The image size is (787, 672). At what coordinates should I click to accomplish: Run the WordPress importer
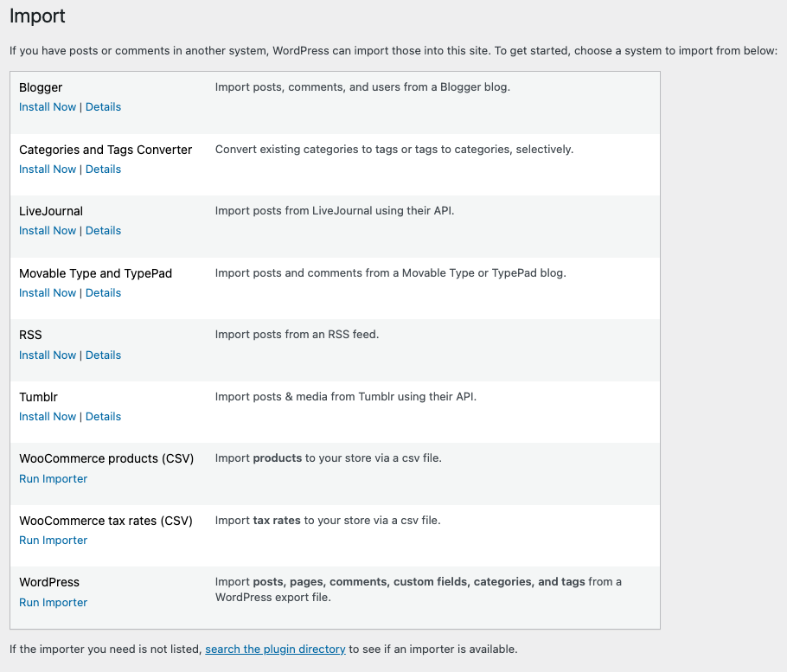coord(54,602)
